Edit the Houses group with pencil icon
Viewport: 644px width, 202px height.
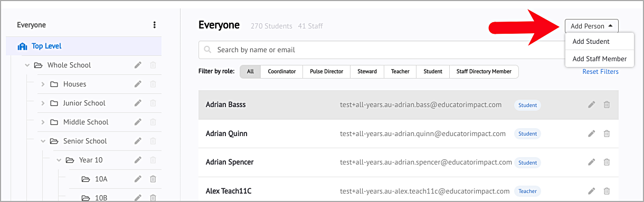click(x=138, y=84)
